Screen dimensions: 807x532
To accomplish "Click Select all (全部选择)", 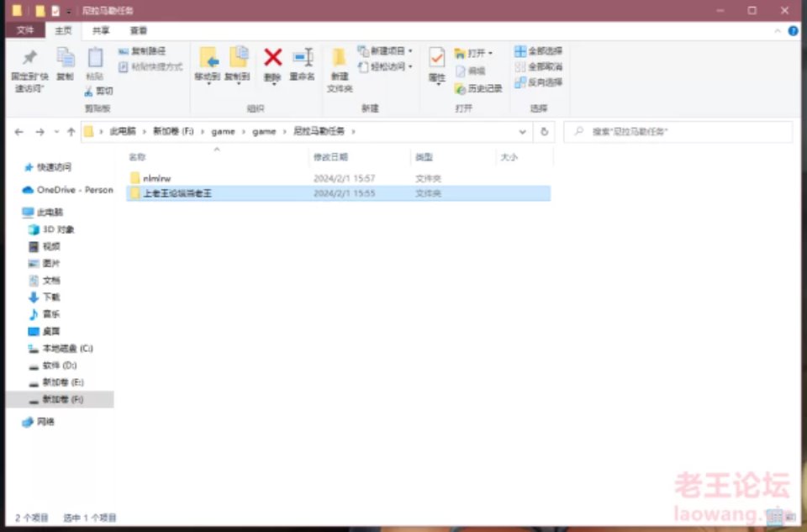I will pyautogui.click(x=539, y=51).
